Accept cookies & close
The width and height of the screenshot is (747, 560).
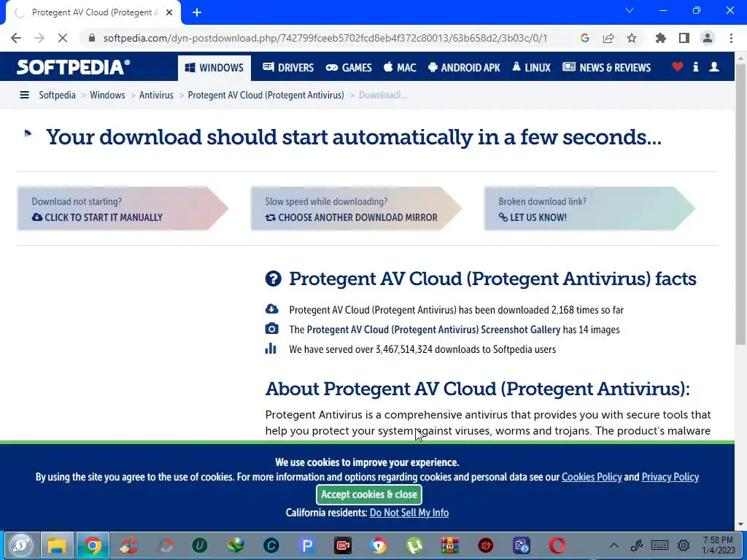pyautogui.click(x=369, y=495)
